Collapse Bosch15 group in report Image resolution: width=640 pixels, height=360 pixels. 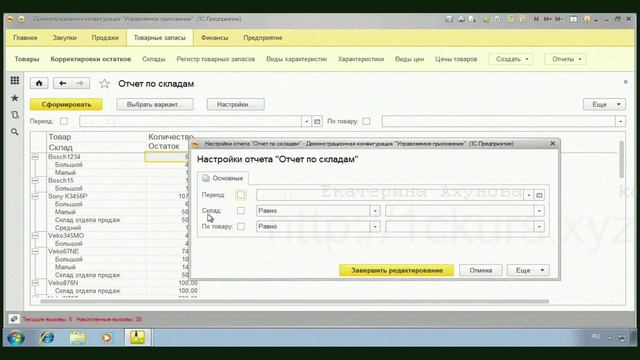[36, 180]
